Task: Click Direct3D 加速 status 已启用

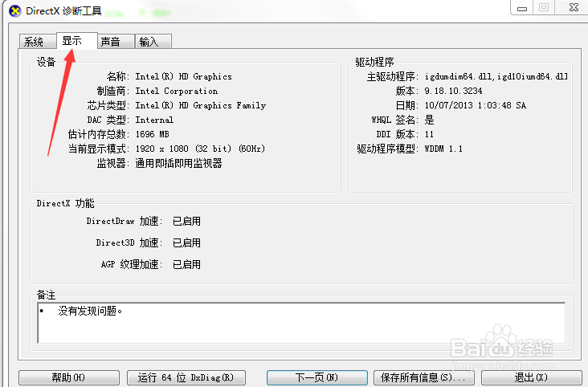Action: pyautogui.click(x=186, y=243)
